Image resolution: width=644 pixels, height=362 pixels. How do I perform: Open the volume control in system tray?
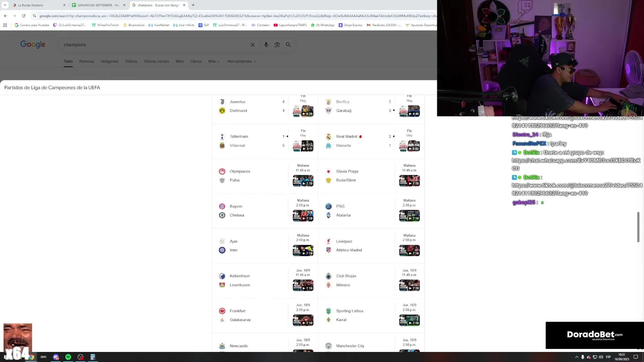(x=601, y=357)
